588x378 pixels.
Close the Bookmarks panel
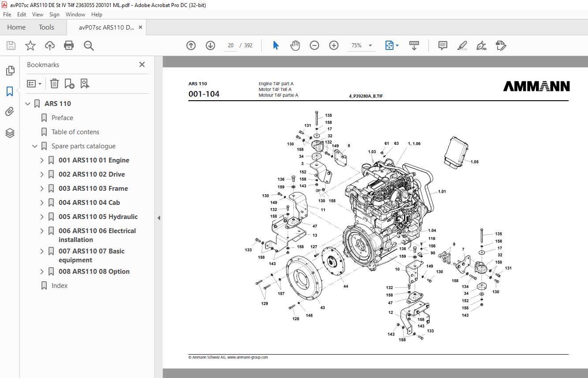[x=142, y=64]
